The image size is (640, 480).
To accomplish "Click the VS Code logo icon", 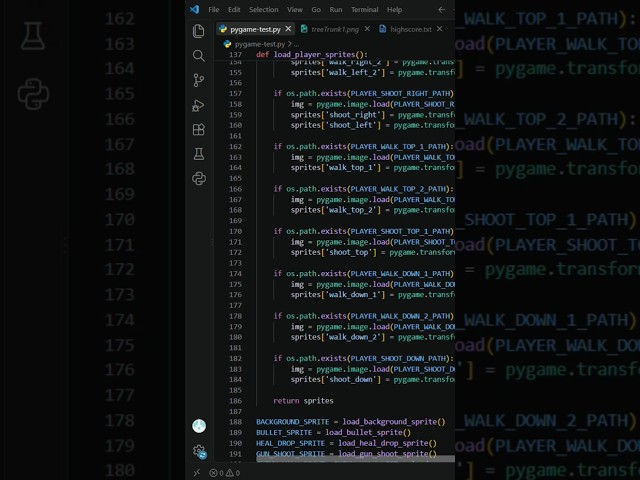I will (x=195, y=9).
